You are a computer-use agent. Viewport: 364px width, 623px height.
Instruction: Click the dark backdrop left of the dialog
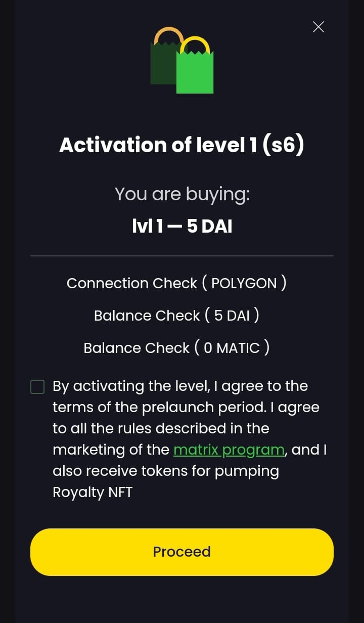coord(7,312)
